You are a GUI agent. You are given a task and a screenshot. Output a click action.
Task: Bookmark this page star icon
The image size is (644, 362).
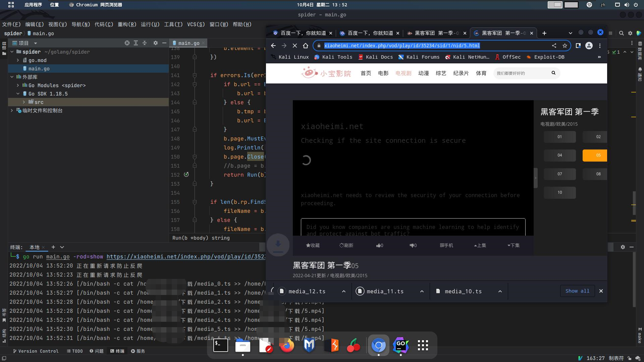565,46
